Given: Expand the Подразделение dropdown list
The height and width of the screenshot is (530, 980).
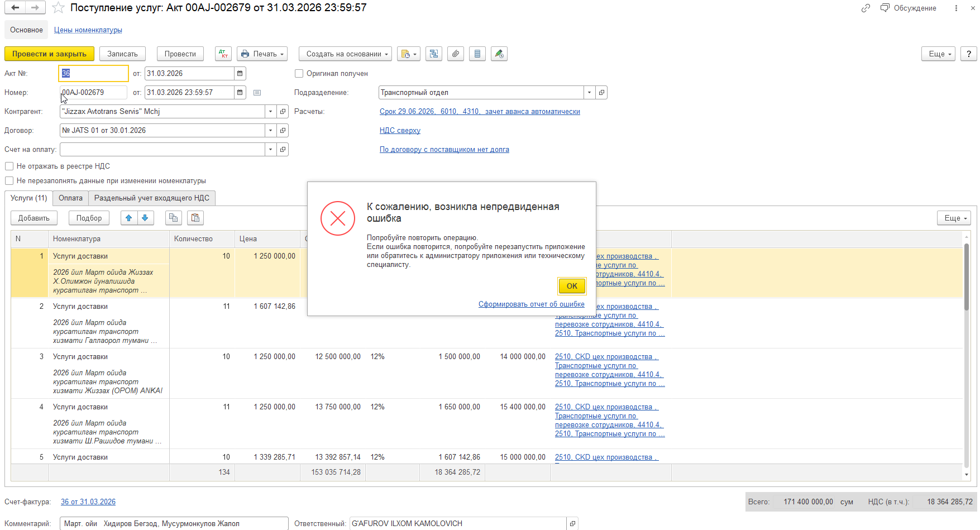Looking at the screenshot, I should click(589, 92).
